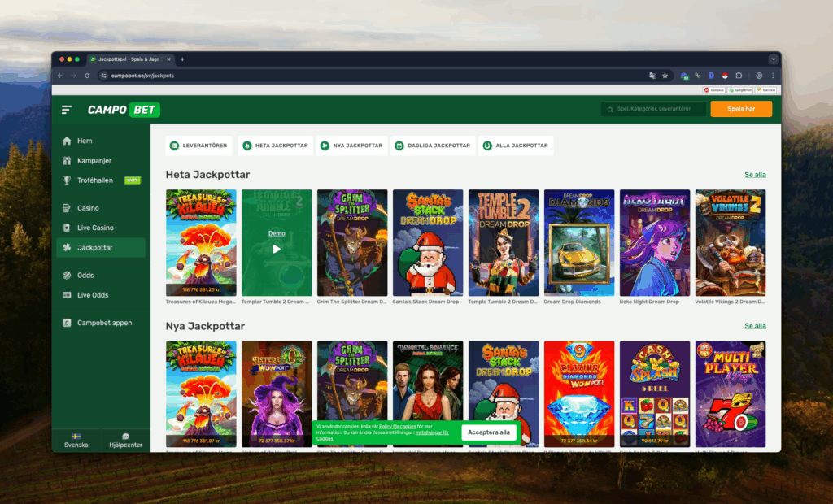Viewport: 833px width, 504px height.
Task: Open Treasures of Kilauea in Nya Jackpottar
Action: pos(201,394)
